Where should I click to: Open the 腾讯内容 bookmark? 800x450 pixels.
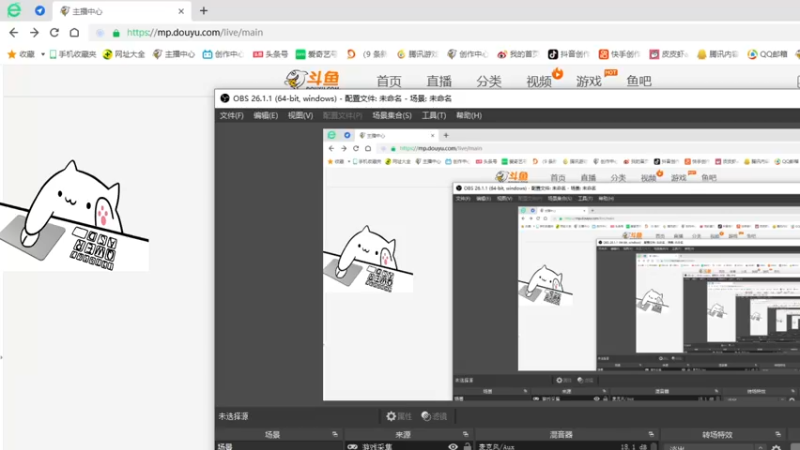click(718, 54)
